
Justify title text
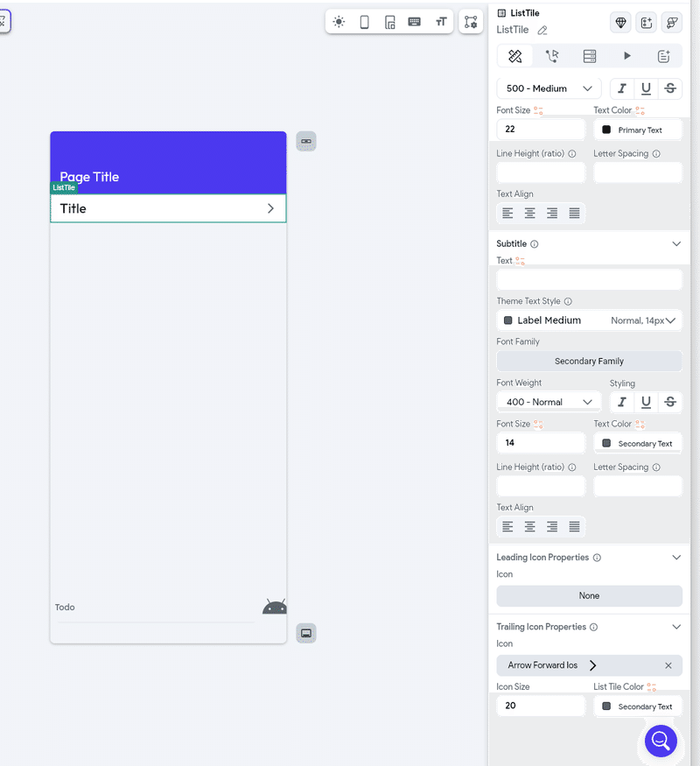point(574,213)
